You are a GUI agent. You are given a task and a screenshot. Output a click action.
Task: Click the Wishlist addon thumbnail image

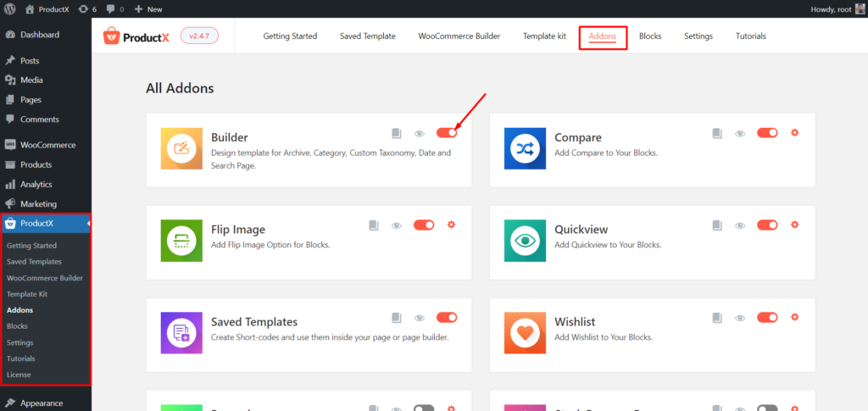pyautogui.click(x=525, y=333)
